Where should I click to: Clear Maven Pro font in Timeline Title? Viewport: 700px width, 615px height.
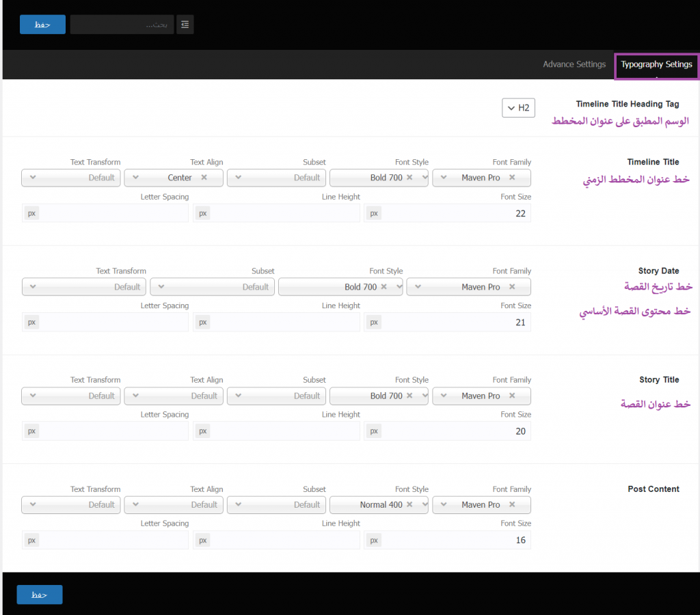coord(511,178)
